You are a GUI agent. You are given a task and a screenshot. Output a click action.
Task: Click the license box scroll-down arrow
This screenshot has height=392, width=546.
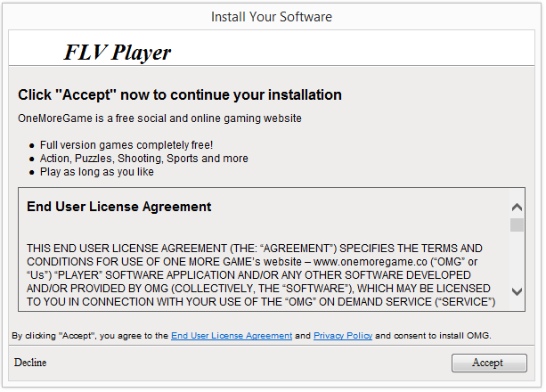(517, 291)
